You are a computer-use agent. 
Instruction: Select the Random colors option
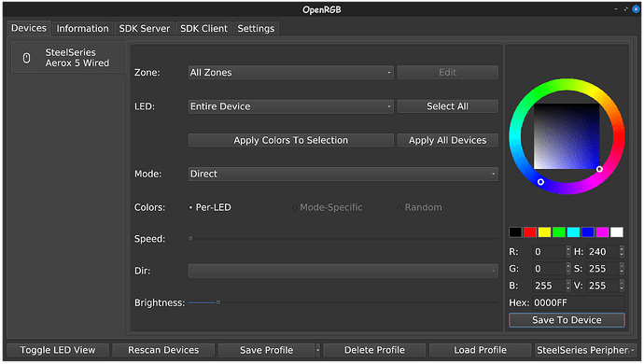click(419, 207)
